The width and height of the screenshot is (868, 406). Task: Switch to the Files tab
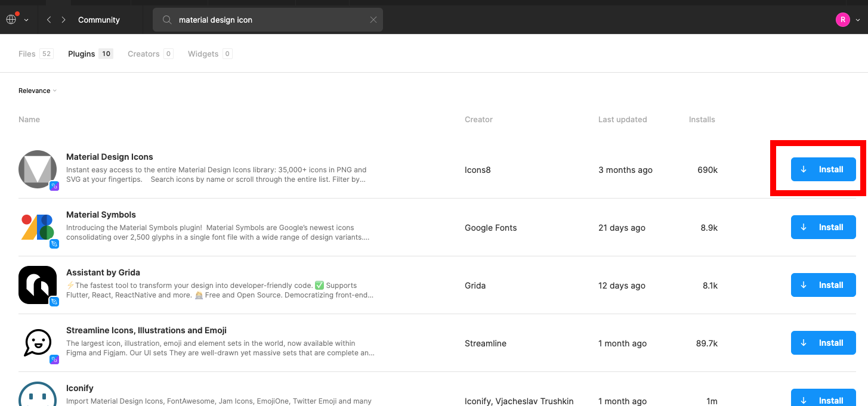36,54
